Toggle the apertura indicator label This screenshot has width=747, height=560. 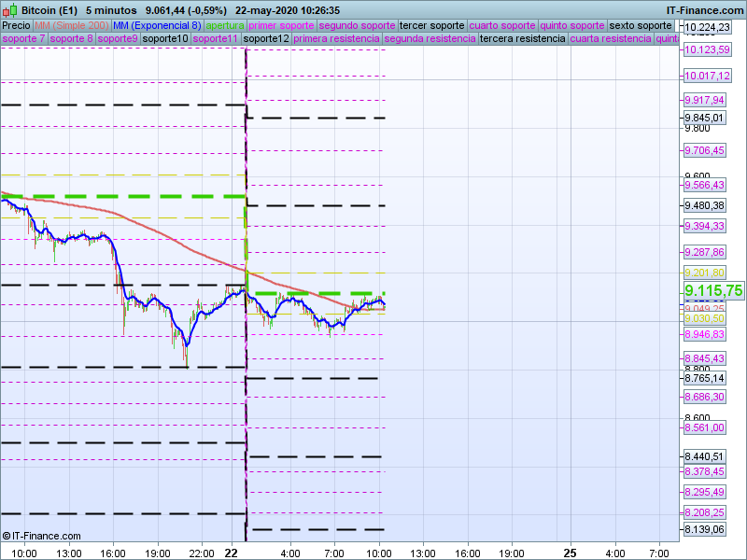coord(225,25)
